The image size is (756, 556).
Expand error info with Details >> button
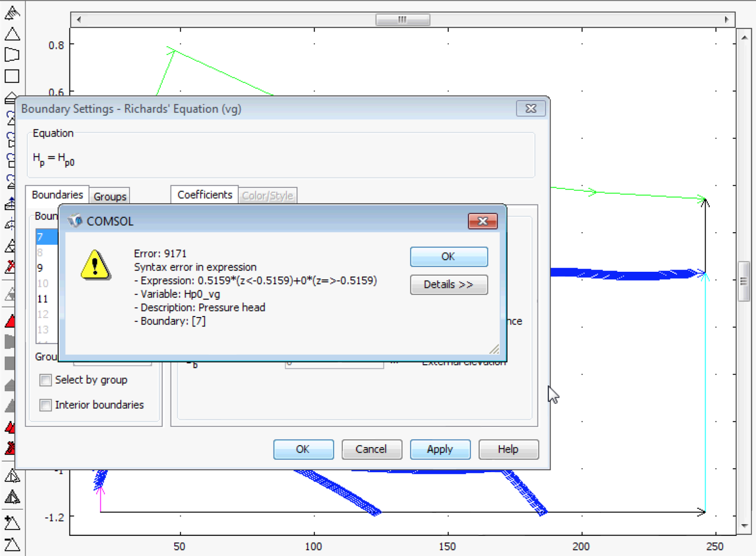tap(448, 285)
